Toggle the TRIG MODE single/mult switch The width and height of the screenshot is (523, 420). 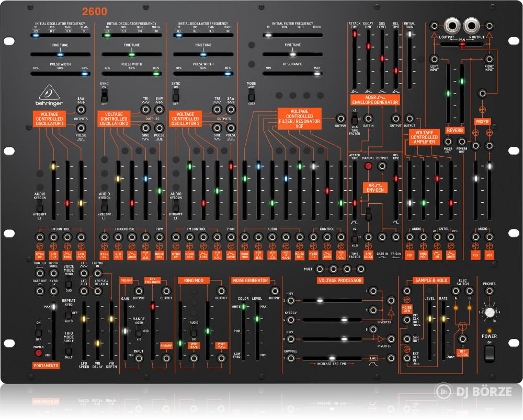point(69,349)
